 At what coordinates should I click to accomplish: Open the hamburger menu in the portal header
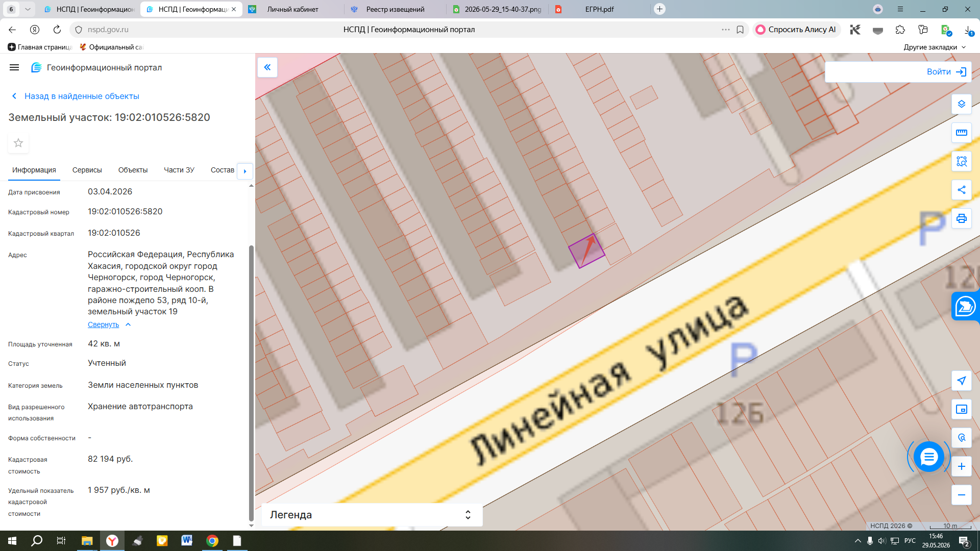(x=14, y=67)
